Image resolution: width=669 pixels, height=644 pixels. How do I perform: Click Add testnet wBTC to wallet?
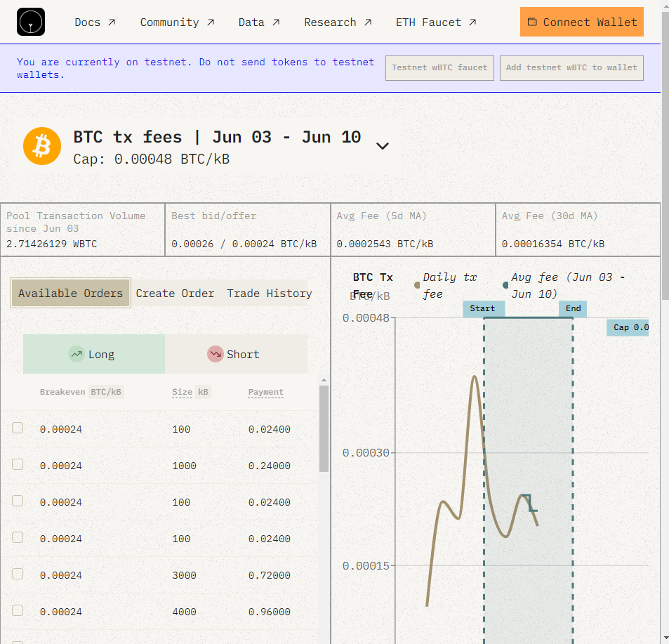[571, 68]
